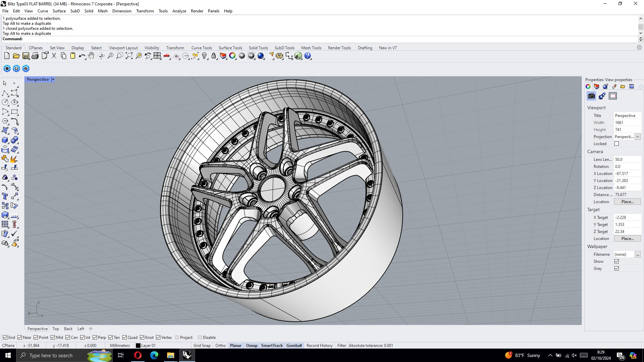644x362 pixels.
Task: Select the Pan view hand tool
Action: pos(91,56)
